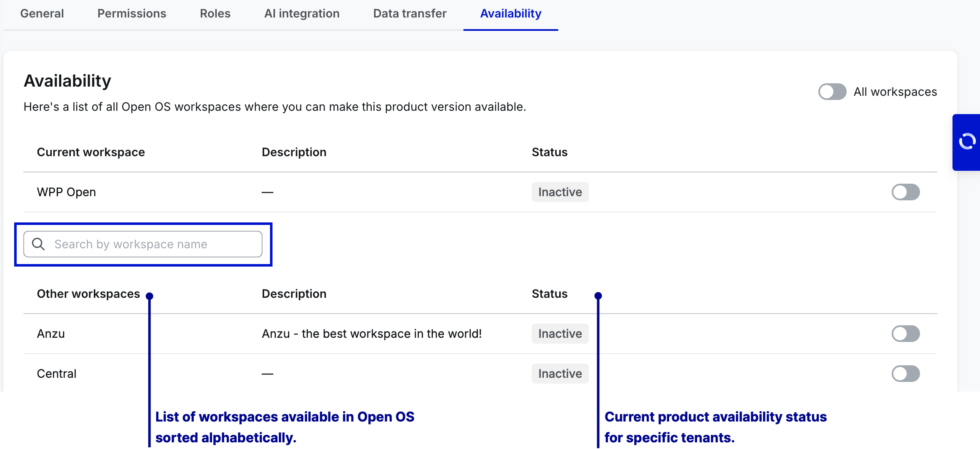The image size is (980, 449).
Task: Click the Inactive badge in the Central row
Action: pos(560,374)
